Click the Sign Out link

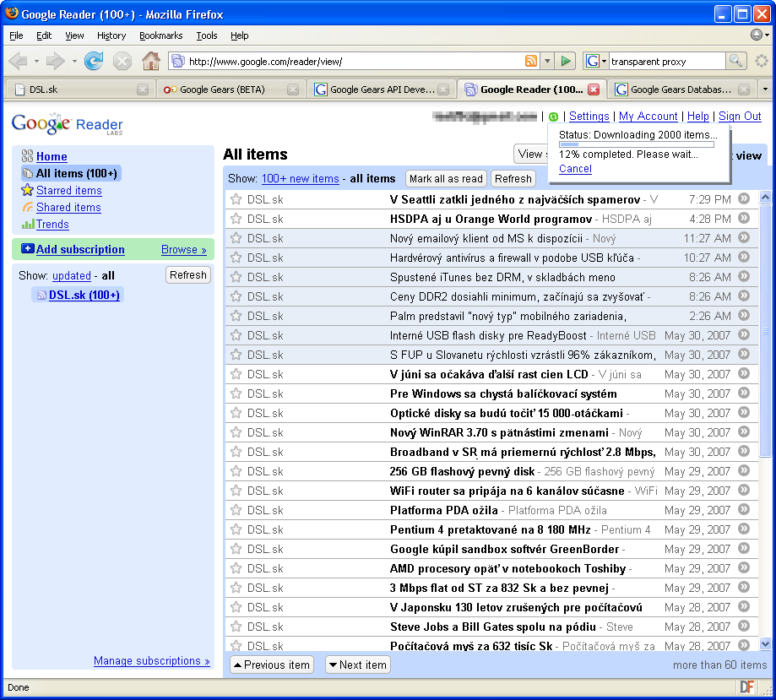(740, 117)
